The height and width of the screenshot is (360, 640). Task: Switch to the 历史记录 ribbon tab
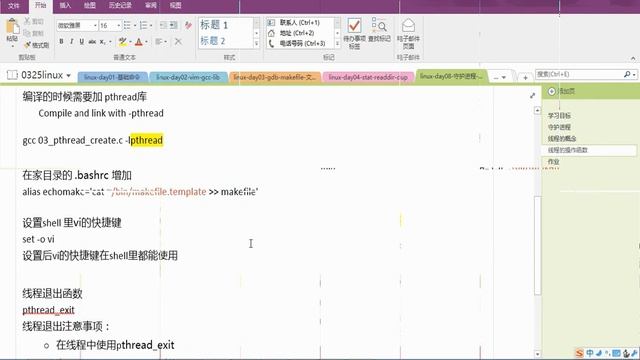120,5
